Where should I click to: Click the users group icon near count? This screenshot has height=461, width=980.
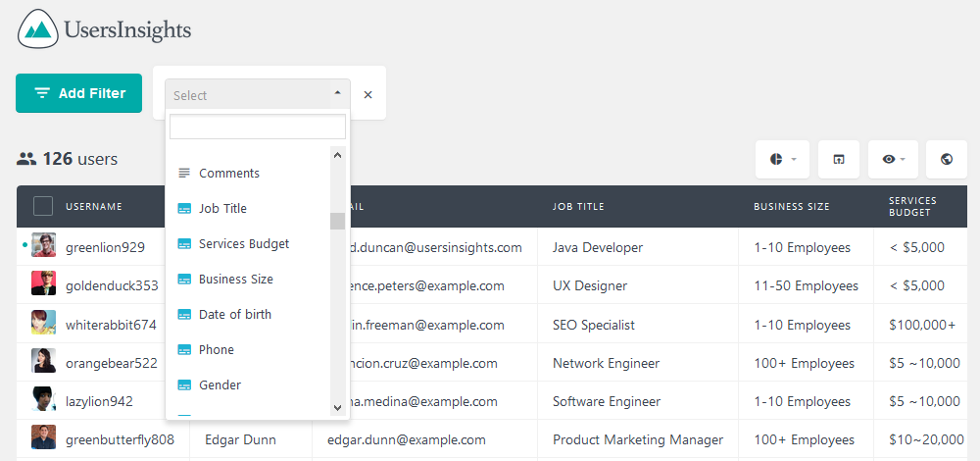tap(26, 159)
